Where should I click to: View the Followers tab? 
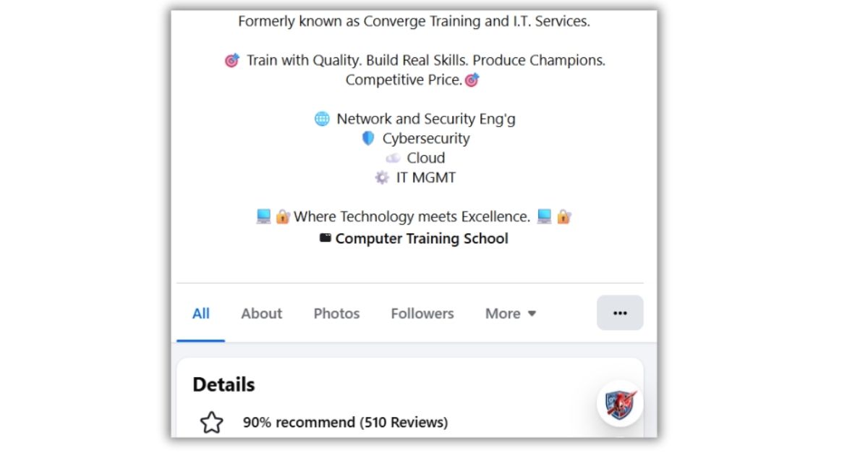coord(422,313)
